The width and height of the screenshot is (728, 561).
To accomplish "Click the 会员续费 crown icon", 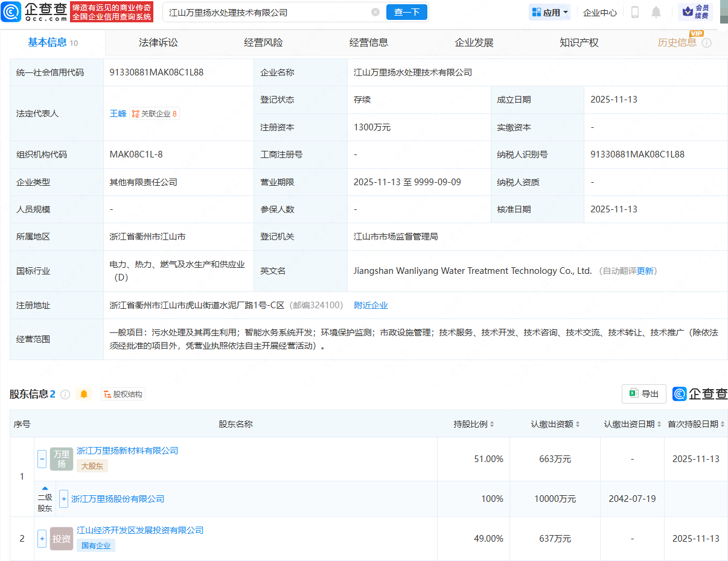I will click(695, 12).
